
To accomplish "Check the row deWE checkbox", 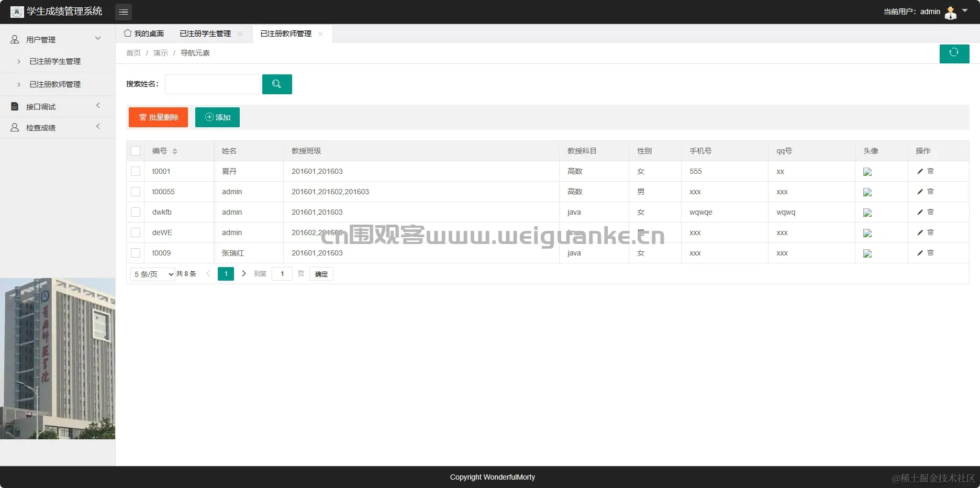I will click(136, 232).
